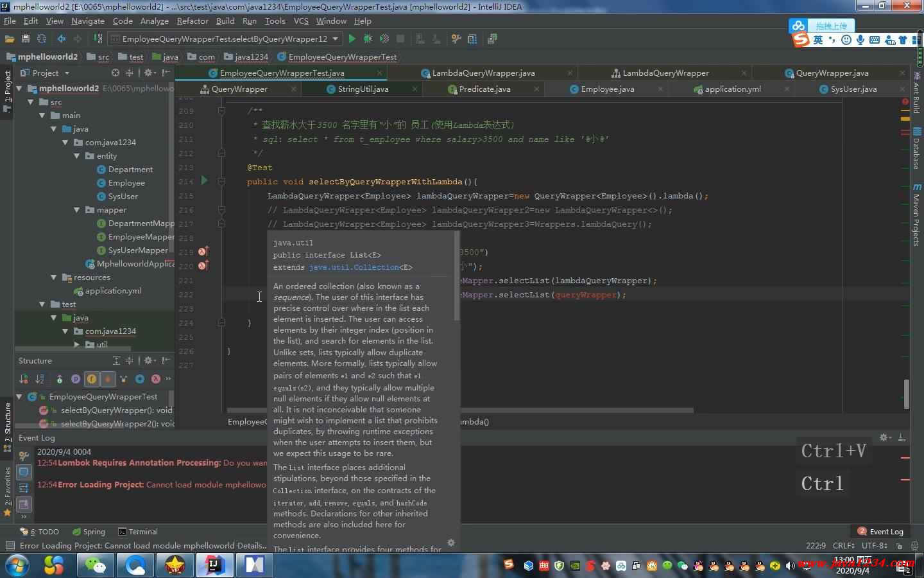Switch to StringUtil.java editor tab
The height and width of the screenshot is (578, 924).
tap(363, 89)
